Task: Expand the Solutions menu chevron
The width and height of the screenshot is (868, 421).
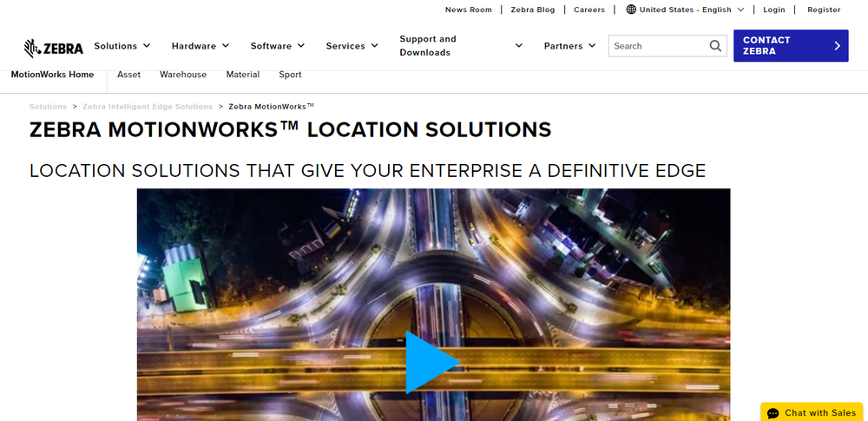Action: (x=147, y=45)
